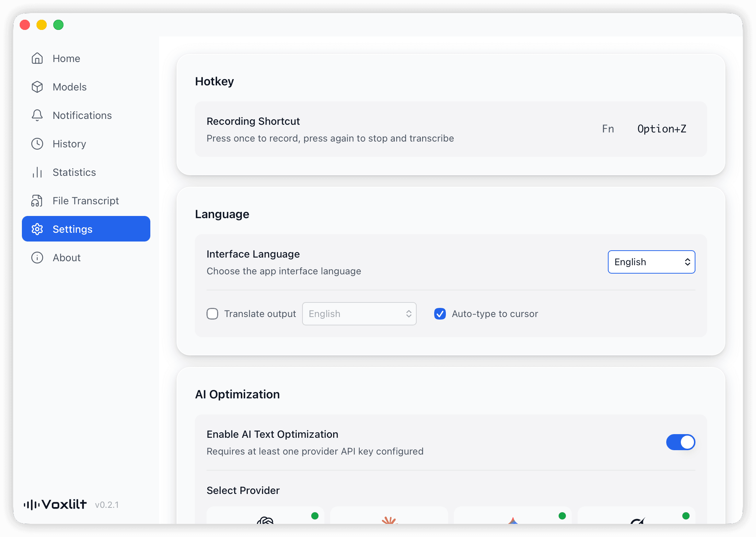Turn off Enable AI Text Optimization toggle
This screenshot has width=756, height=537.
click(680, 442)
